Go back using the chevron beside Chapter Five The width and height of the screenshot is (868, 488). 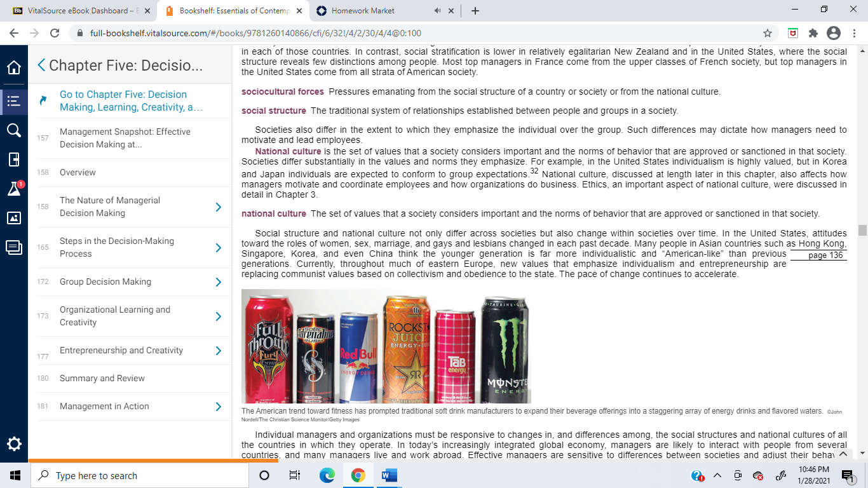click(41, 65)
